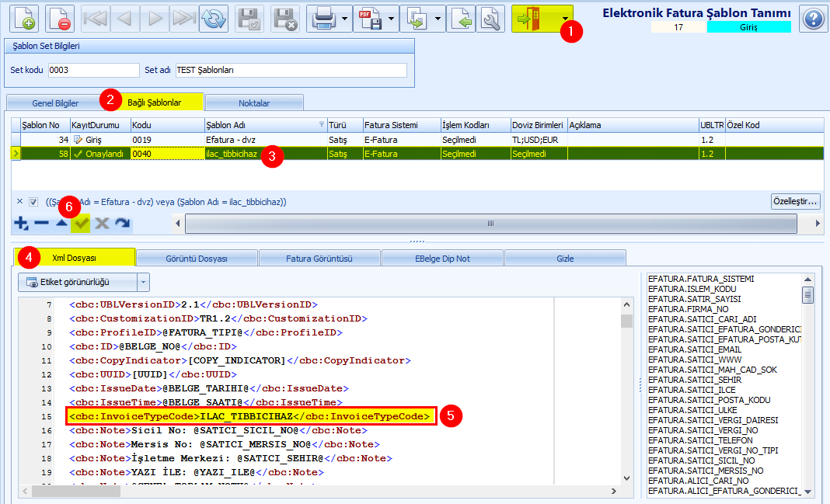The width and height of the screenshot is (830, 504).
Task: Click the Özelleştir... button
Action: 795,201
